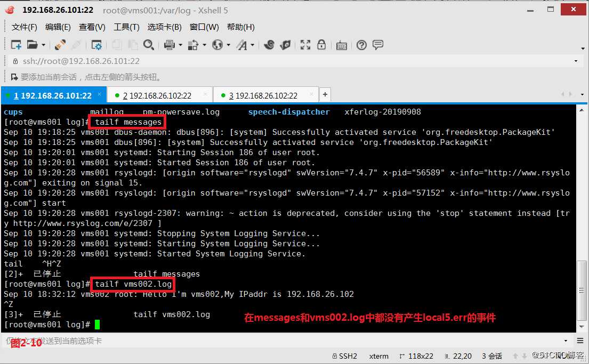Click the lock icon in the address bar

[x=15, y=61]
